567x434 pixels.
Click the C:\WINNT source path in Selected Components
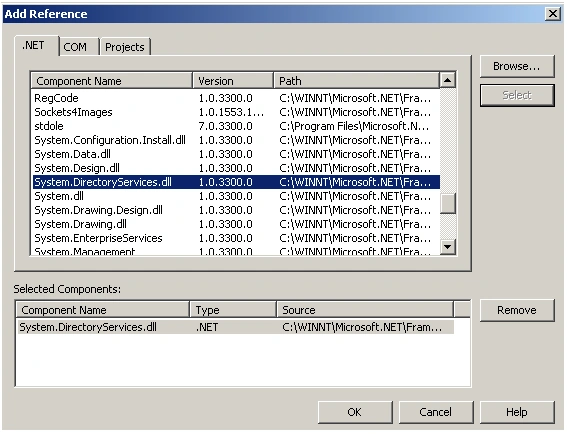tap(362, 327)
